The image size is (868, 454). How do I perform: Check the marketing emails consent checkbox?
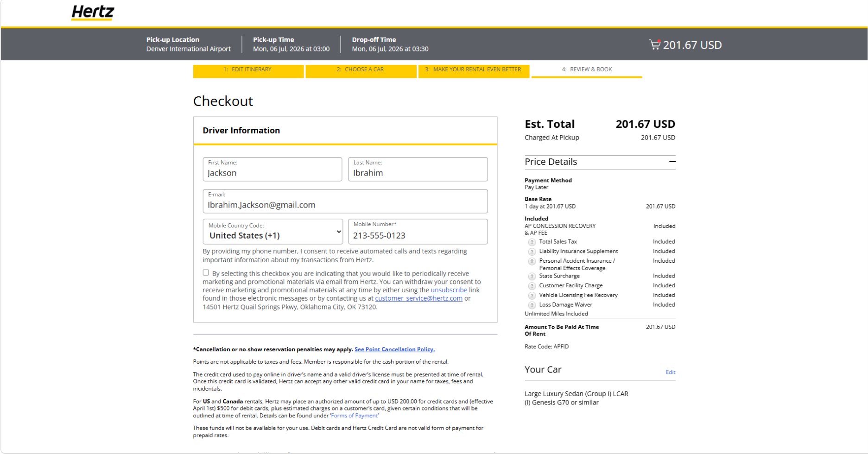[206, 273]
